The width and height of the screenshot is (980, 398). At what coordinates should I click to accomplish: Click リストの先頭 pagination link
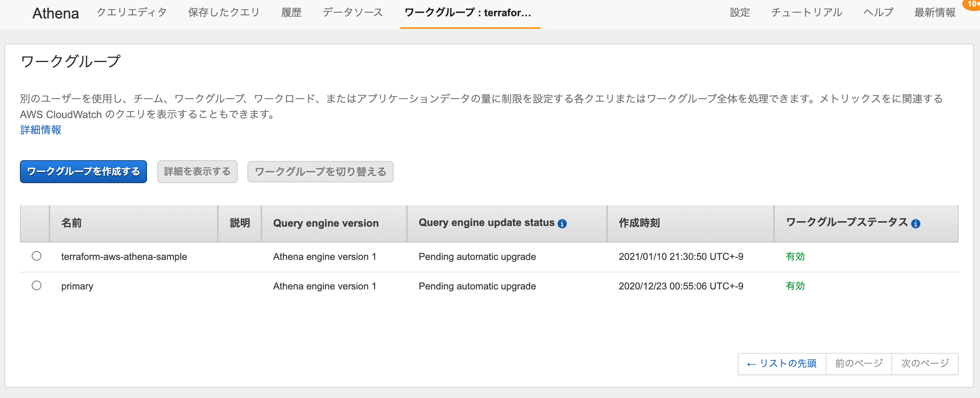[x=781, y=363]
